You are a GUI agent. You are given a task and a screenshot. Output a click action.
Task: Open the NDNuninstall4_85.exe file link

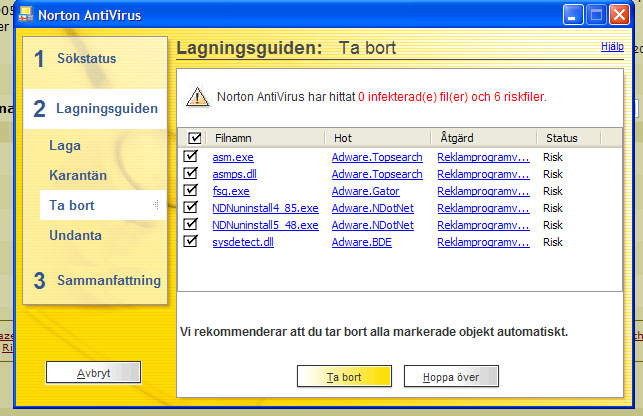(x=265, y=208)
